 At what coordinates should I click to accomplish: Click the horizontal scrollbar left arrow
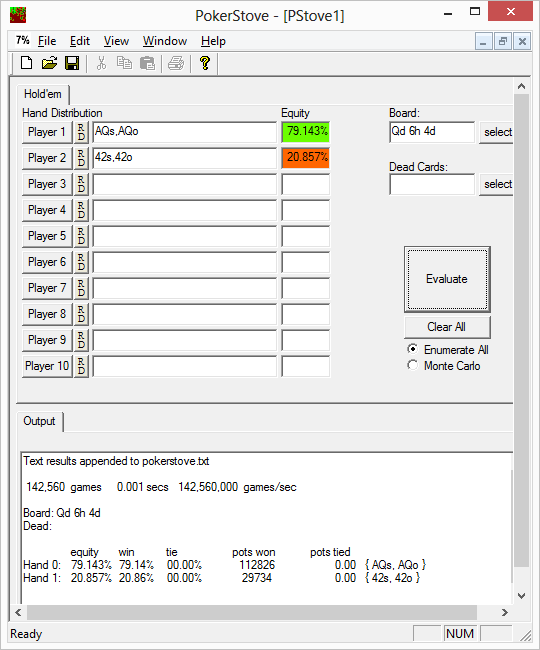tap(19, 612)
